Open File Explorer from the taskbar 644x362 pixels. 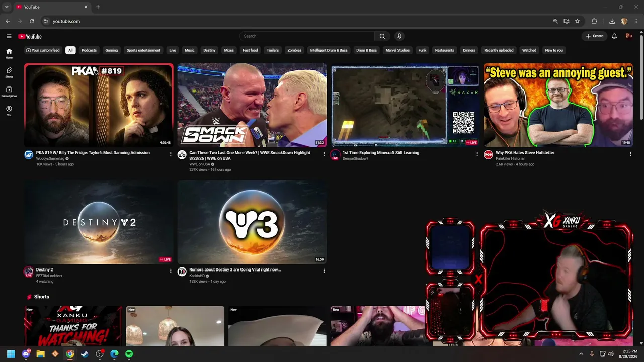click(40, 354)
